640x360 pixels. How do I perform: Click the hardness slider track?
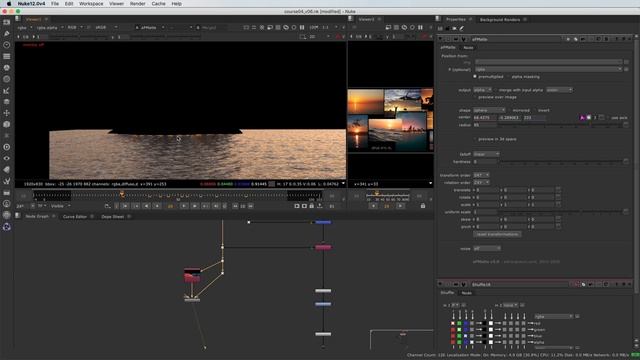click(561, 162)
